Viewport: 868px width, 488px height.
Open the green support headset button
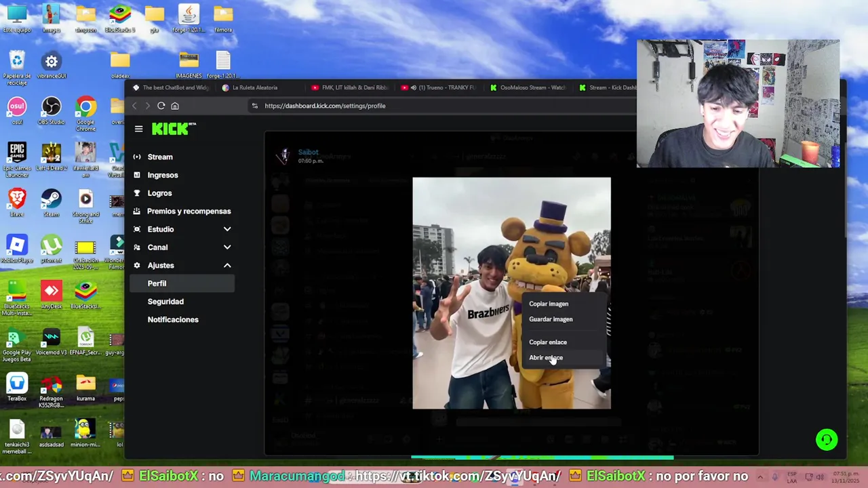(827, 440)
